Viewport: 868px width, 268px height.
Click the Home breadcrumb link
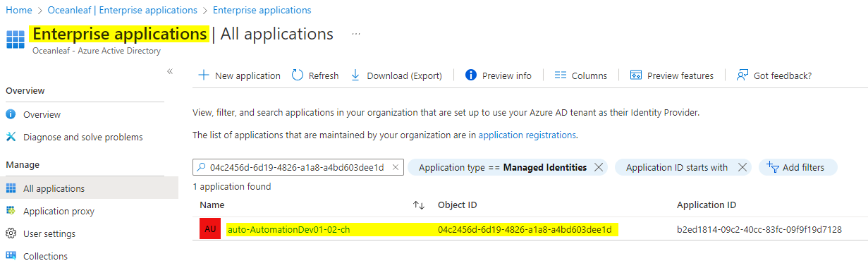pos(18,10)
